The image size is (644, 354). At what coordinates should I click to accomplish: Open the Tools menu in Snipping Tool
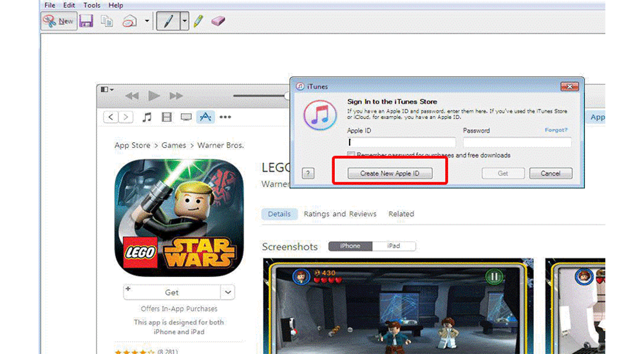click(x=91, y=5)
